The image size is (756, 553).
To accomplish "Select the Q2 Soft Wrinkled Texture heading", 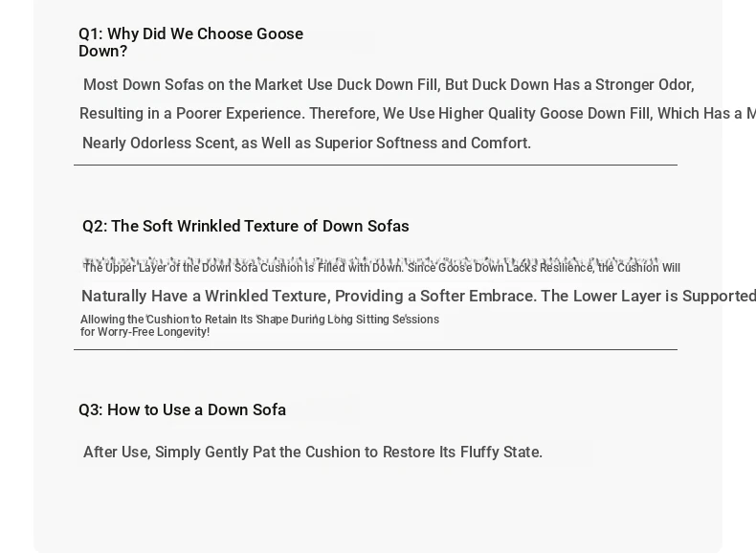I will point(246,226).
